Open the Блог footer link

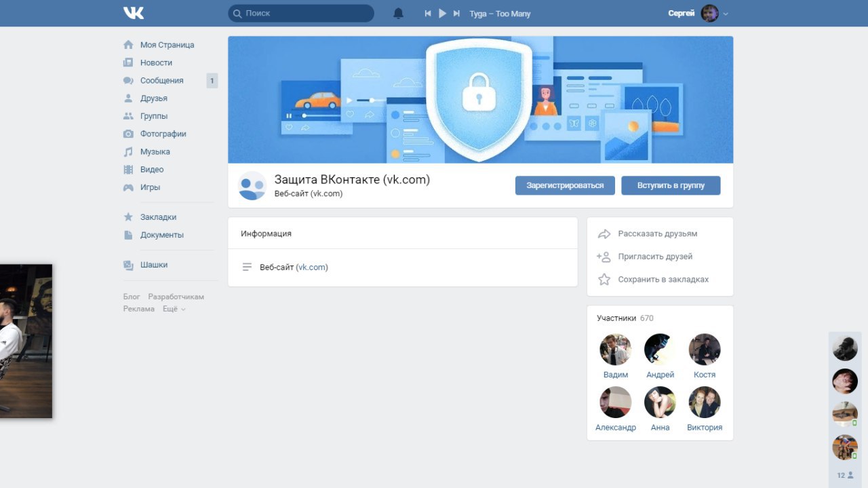tap(132, 297)
